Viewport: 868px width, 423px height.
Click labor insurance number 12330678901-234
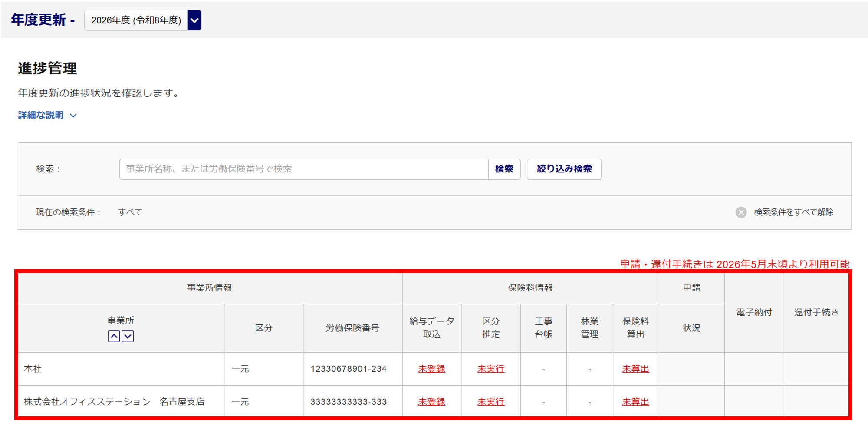coord(348,369)
